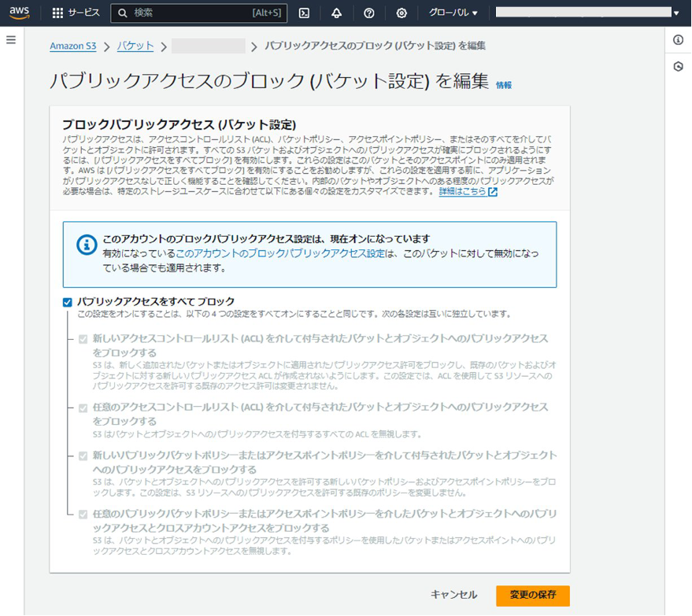Open このアカウントのブロックパブリックアクセス設定 link
The height and width of the screenshot is (616, 692).
coord(280,253)
